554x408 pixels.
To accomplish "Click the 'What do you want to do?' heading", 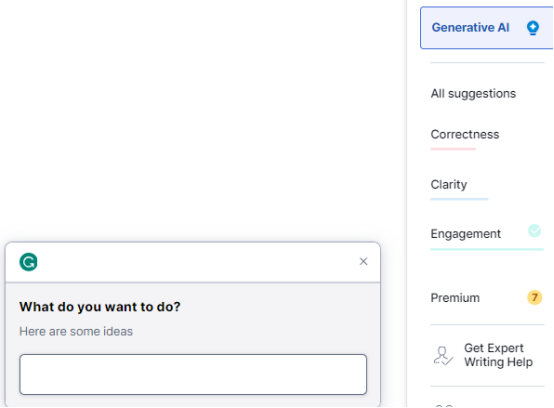I will (100, 307).
